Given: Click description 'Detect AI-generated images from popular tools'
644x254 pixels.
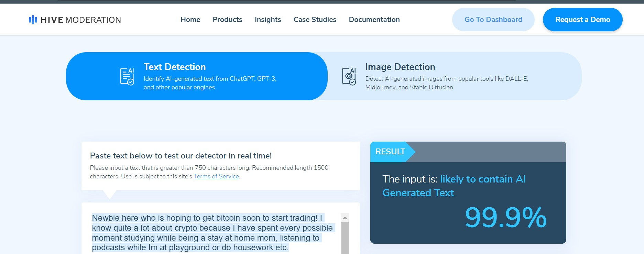Looking at the screenshot, I should click(x=447, y=83).
